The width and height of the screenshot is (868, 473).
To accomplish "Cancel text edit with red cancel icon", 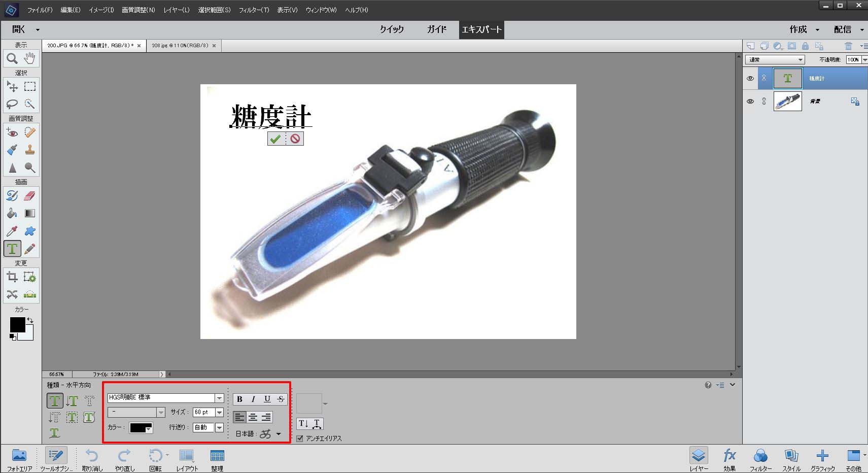I will 295,139.
